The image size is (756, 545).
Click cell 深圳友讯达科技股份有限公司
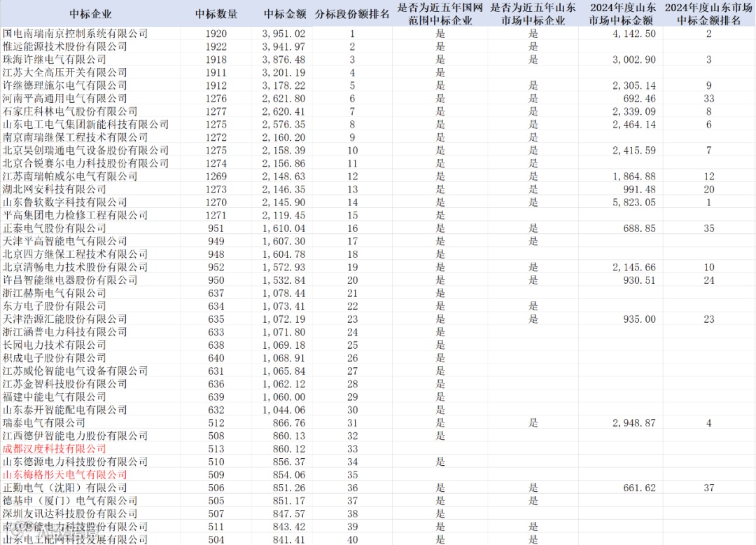coord(70,513)
